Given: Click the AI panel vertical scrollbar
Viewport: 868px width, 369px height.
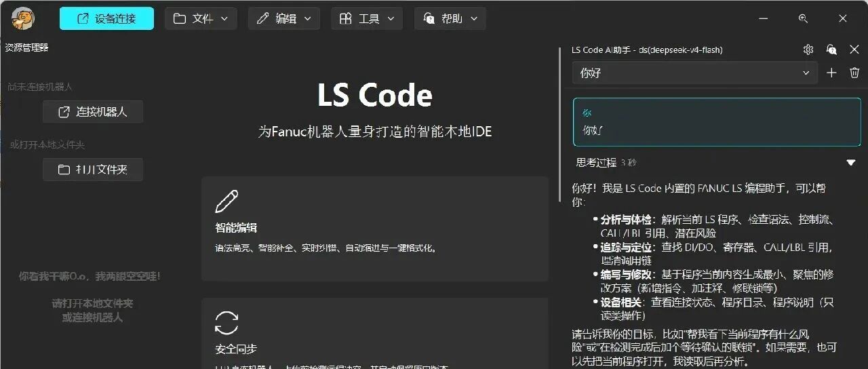Looking at the screenshot, I should pos(559,123).
